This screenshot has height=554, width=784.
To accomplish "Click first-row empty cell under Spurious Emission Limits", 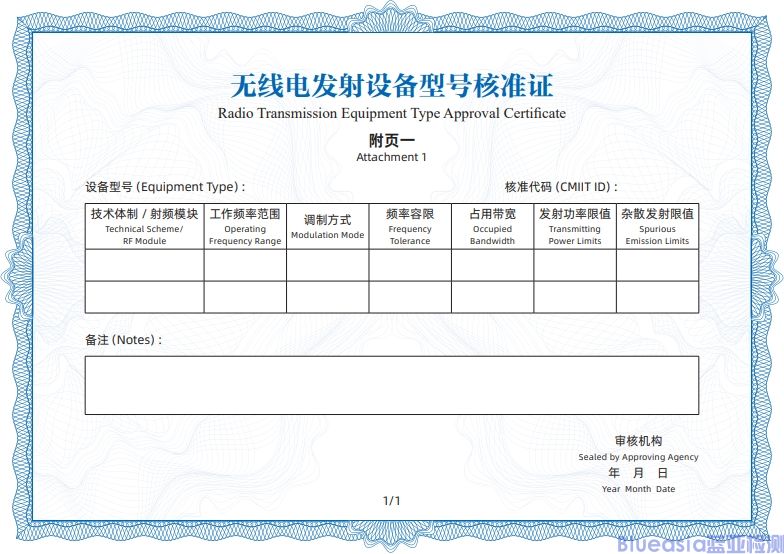I will [657, 265].
